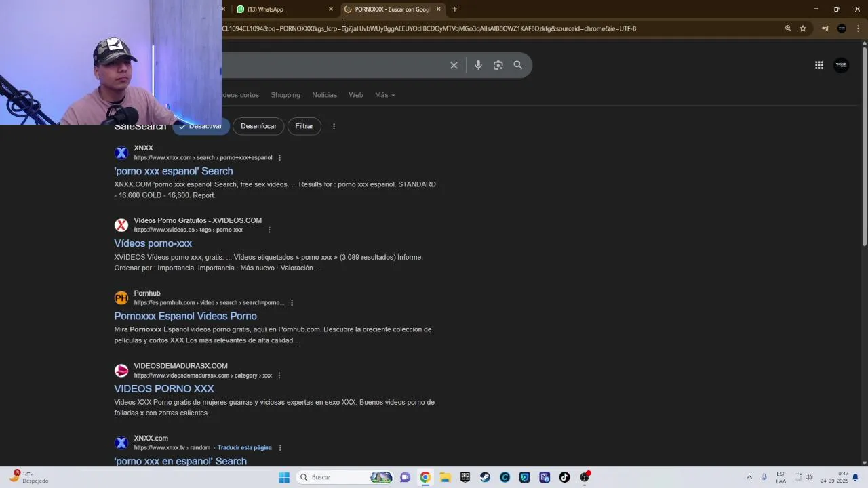Open OBS with red badge on taskbar

[x=585, y=477]
